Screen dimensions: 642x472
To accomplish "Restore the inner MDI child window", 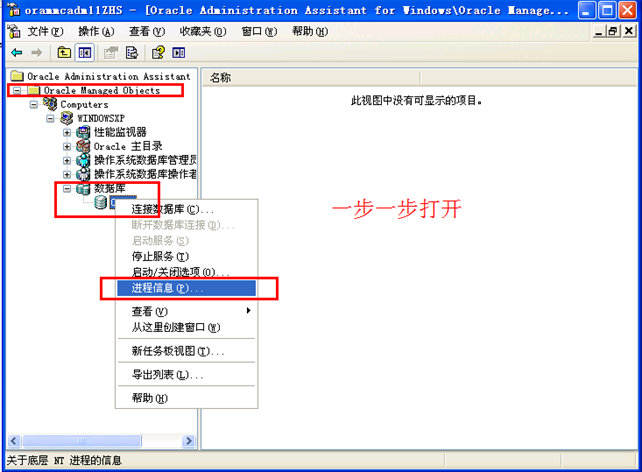I will coord(613,31).
